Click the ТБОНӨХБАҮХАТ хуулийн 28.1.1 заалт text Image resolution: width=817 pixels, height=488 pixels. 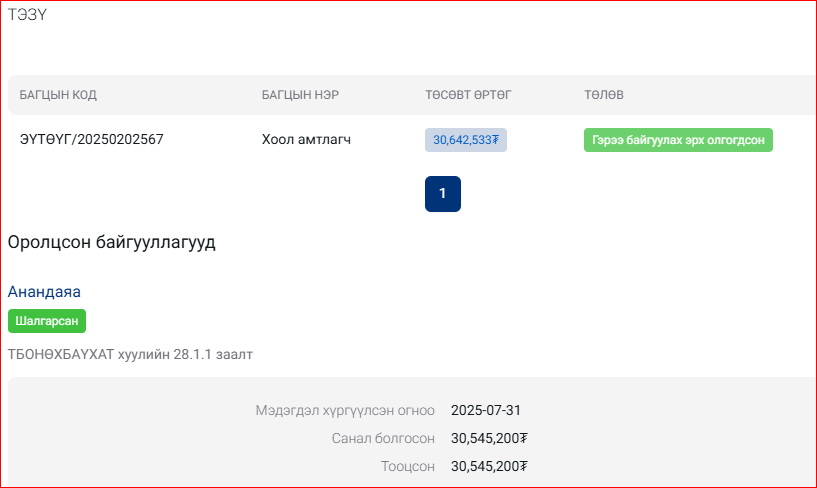click(x=130, y=354)
